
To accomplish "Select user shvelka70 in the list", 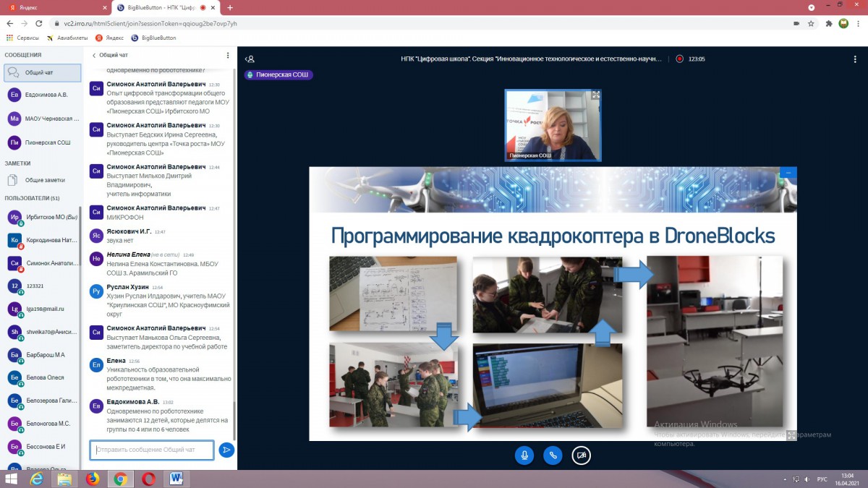I will coord(42,332).
